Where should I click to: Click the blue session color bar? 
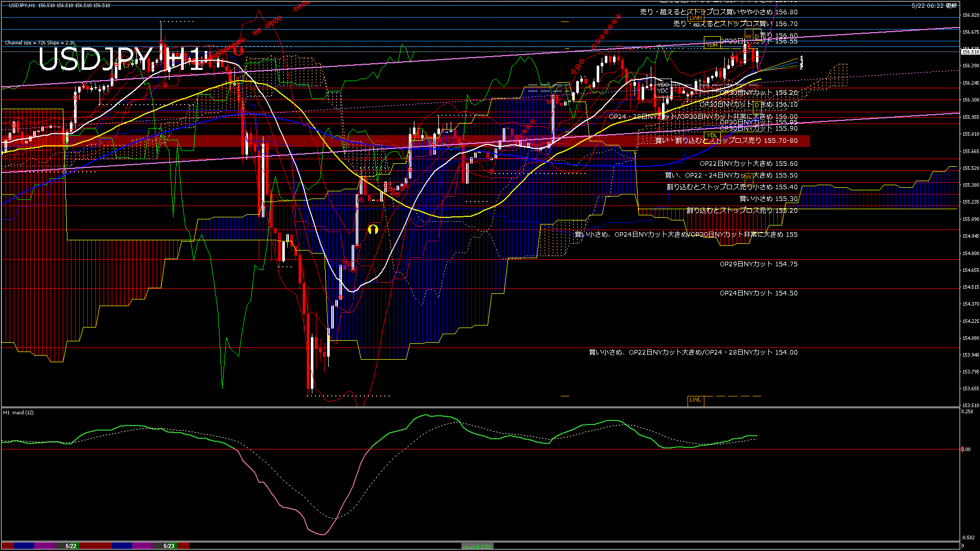(x=24, y=546)
